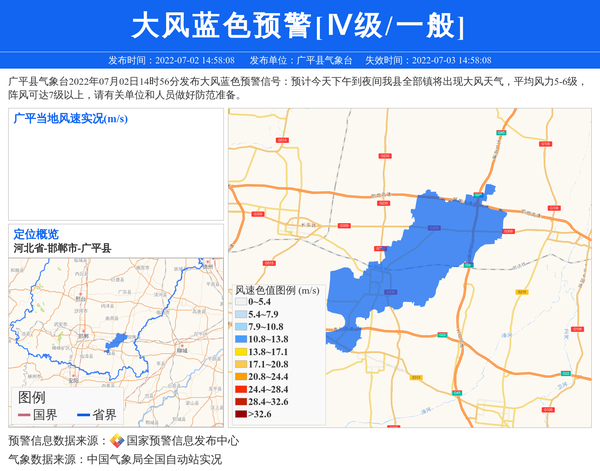The width and height of the screenshot is (600, 471).
Task: Select the 13.8~17.1 yellow color swatch
Action: pos(241,352)
